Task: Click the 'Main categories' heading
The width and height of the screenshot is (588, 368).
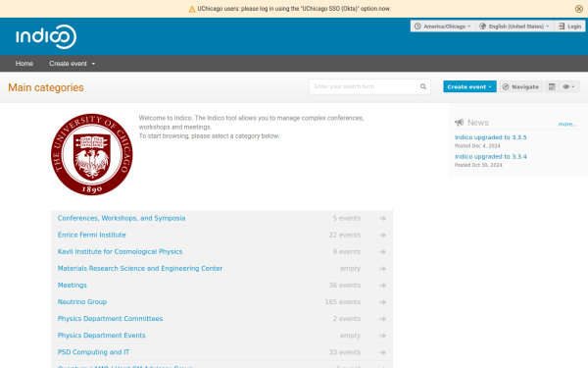Action: pyautogui.click(x=46, y=87)
